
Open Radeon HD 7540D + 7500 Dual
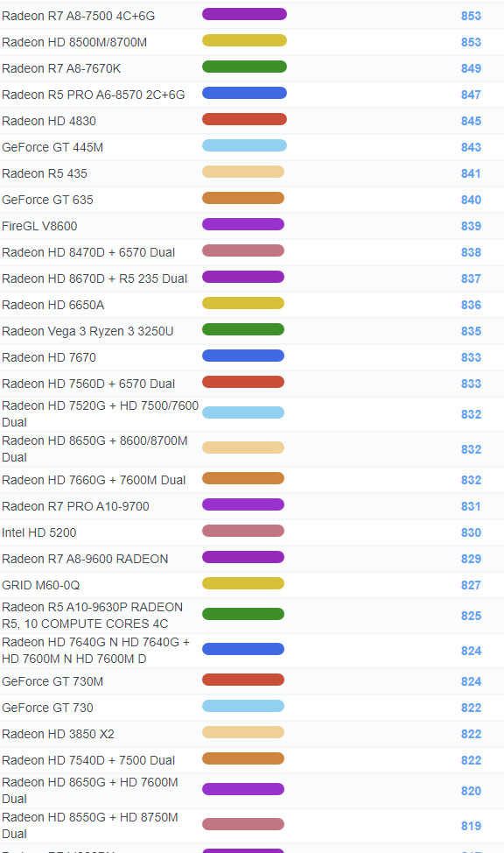(x=88, y=760)
